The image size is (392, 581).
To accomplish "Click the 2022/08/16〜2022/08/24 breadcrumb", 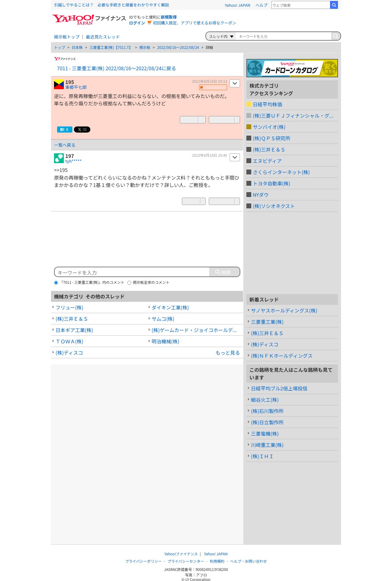I will point(178,48).
